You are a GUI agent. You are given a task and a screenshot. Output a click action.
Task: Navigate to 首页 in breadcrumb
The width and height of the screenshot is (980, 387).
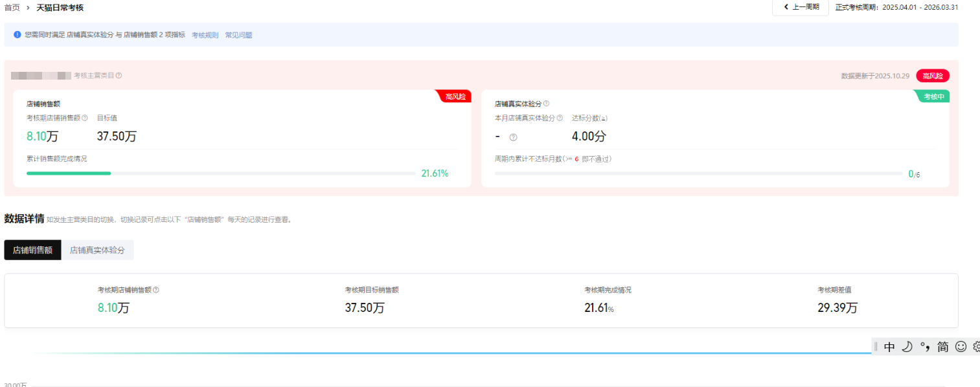pyautogui.click(x=12, y=8)
